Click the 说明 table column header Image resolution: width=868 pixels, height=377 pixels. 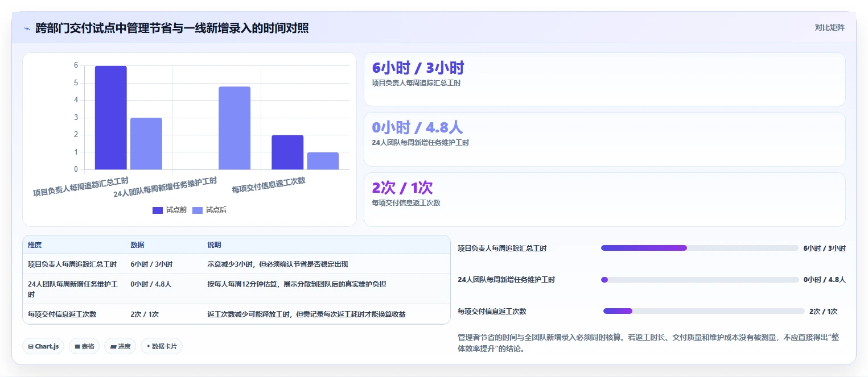pos(214,245)
